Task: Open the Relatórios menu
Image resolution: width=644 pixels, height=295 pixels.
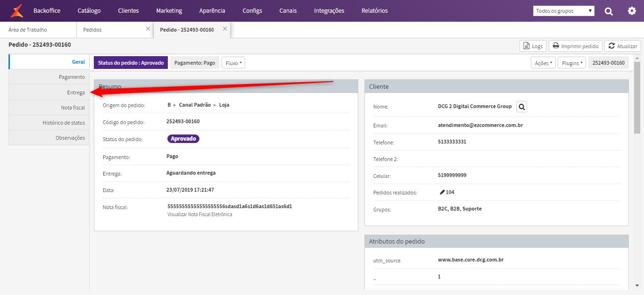Action: (375, 10)
